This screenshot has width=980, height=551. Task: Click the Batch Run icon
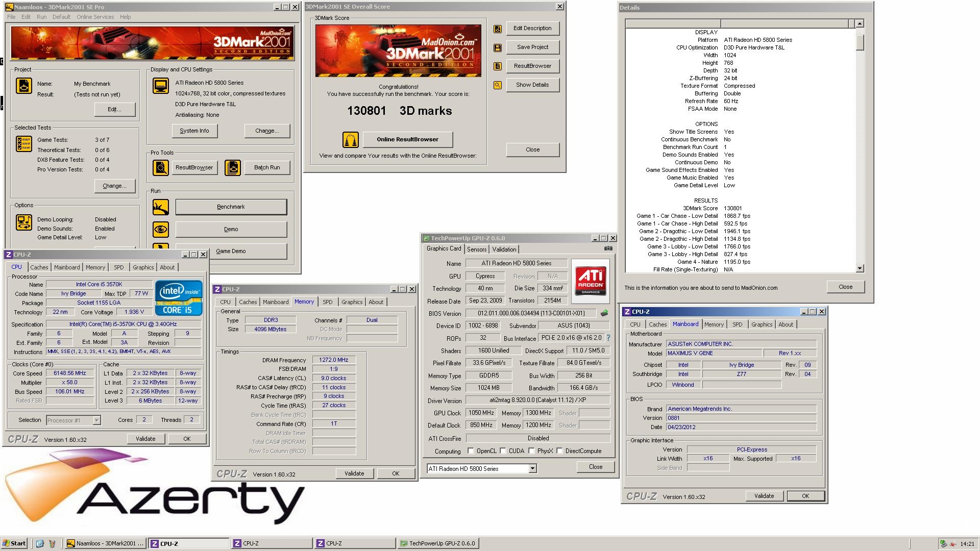tap(233, 167)
